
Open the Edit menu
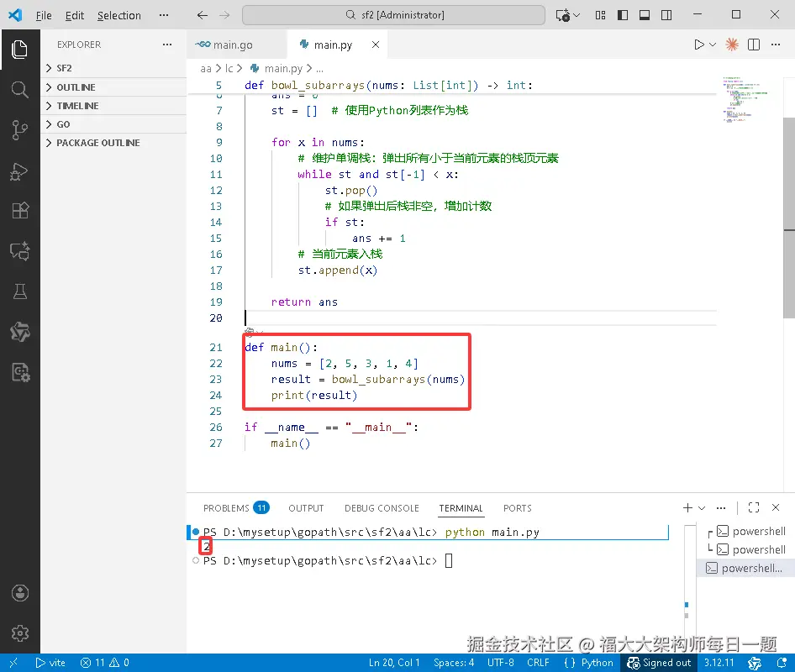click(75, 15)
